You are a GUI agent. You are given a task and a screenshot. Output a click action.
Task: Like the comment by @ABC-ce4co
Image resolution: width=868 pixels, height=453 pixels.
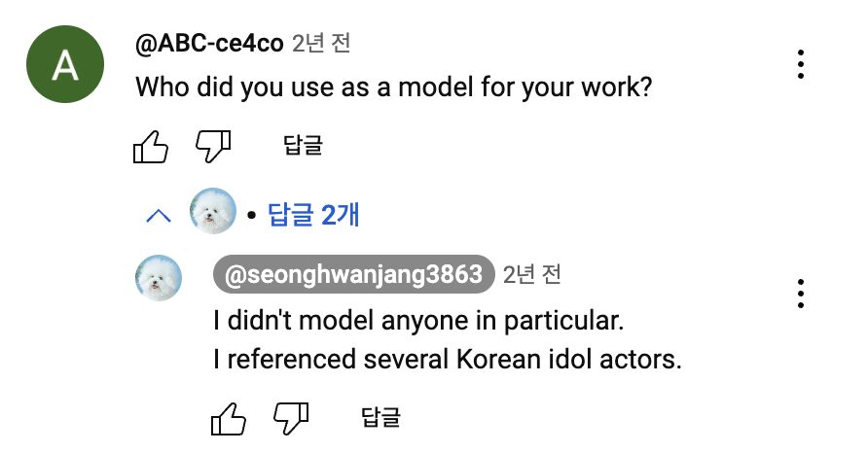(x=151, y=147)
